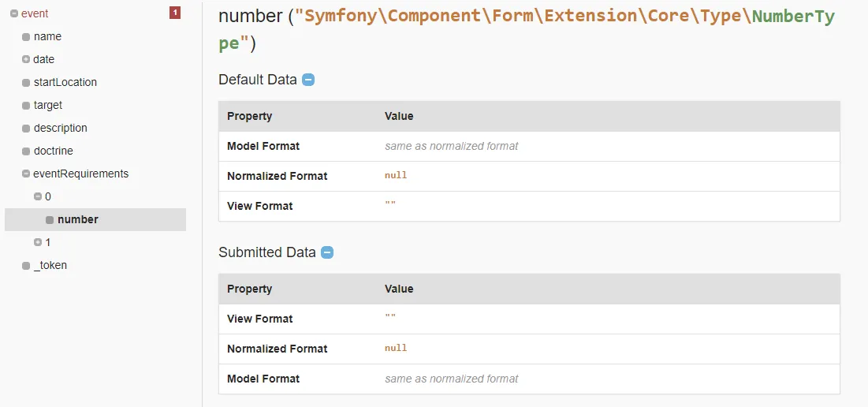The height and width of the screenshot is (407, 868).
Task: Open the date field details
Action: [43, 59]
